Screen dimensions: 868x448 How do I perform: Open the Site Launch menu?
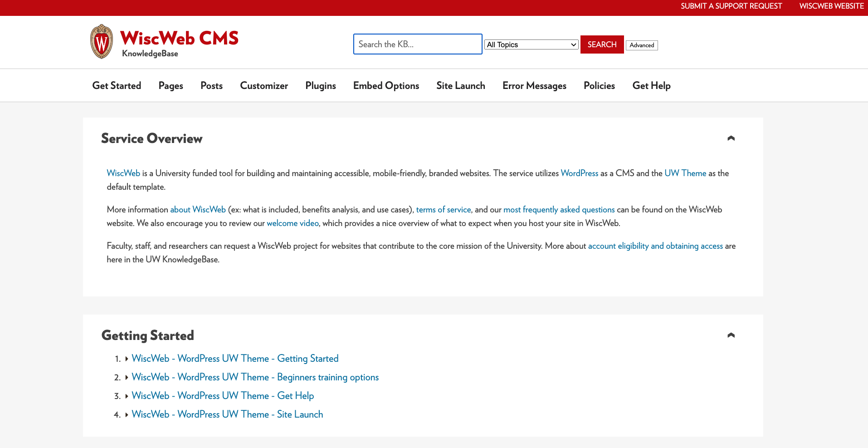click(x=461, y=85)
